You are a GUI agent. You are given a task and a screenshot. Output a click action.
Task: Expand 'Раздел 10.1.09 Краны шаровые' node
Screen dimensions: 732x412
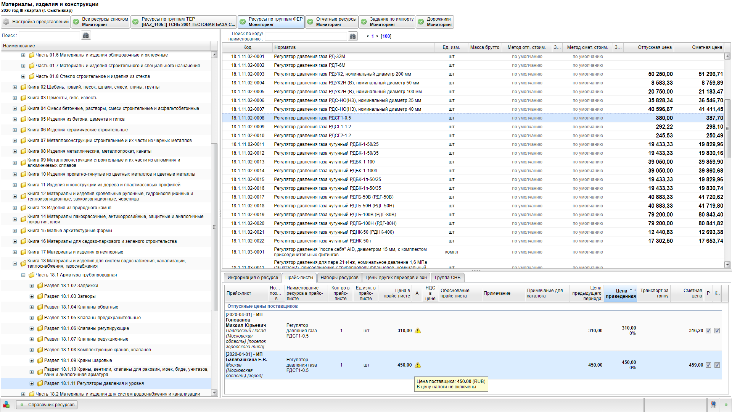[x=32, y=360]
